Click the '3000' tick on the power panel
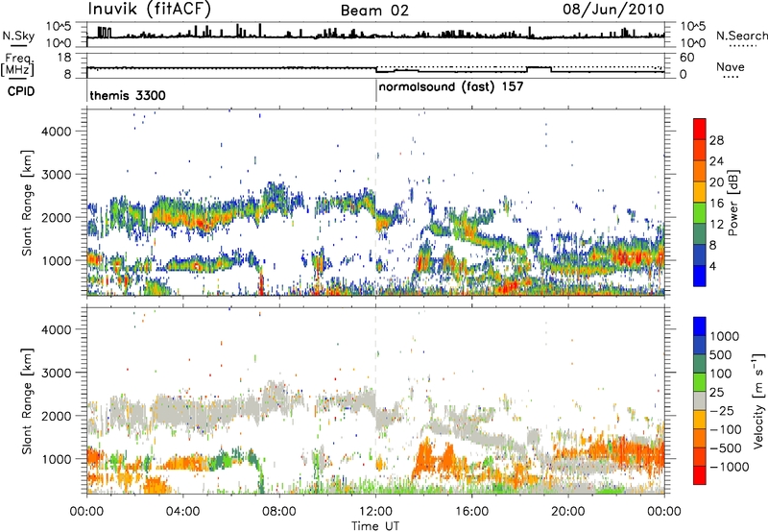 click(57, 175)
